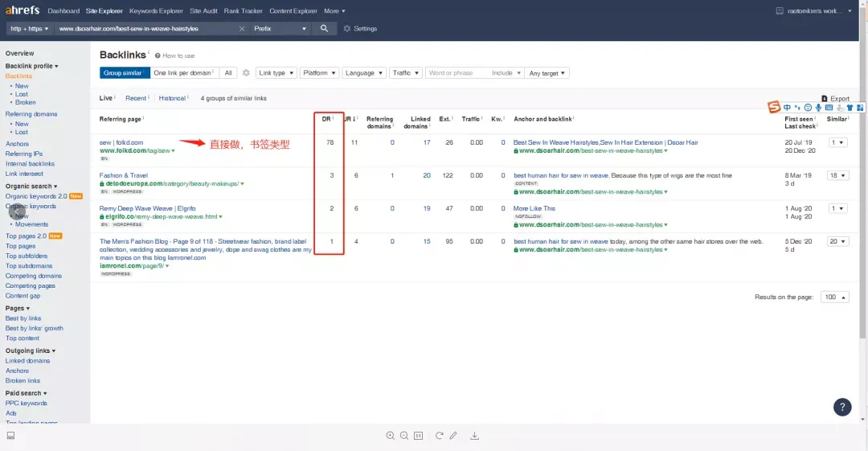Open Referring domains in the sidebar
The width and height of the screenshot is (868, 451).
pyautogui.click(x=31, y=113)
